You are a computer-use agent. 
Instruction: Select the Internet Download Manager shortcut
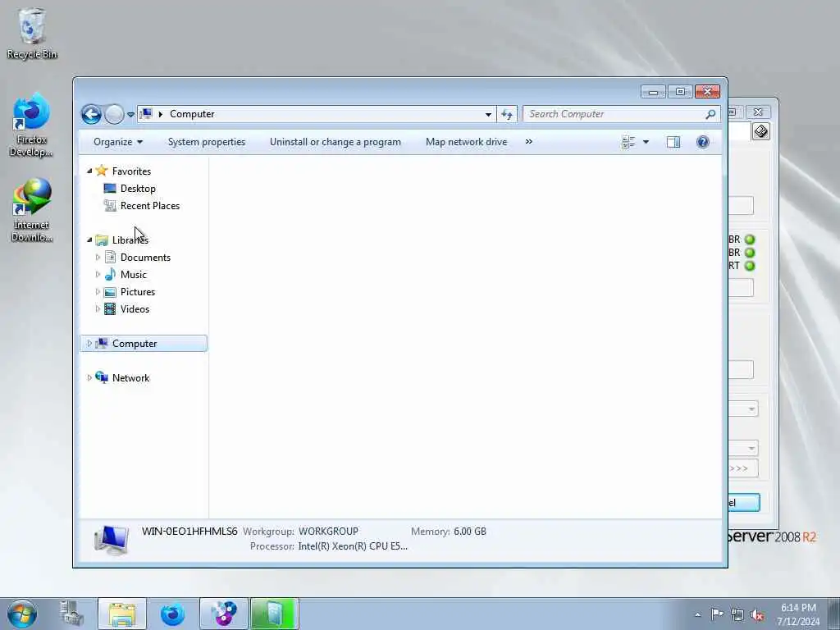tap(32, 211)
